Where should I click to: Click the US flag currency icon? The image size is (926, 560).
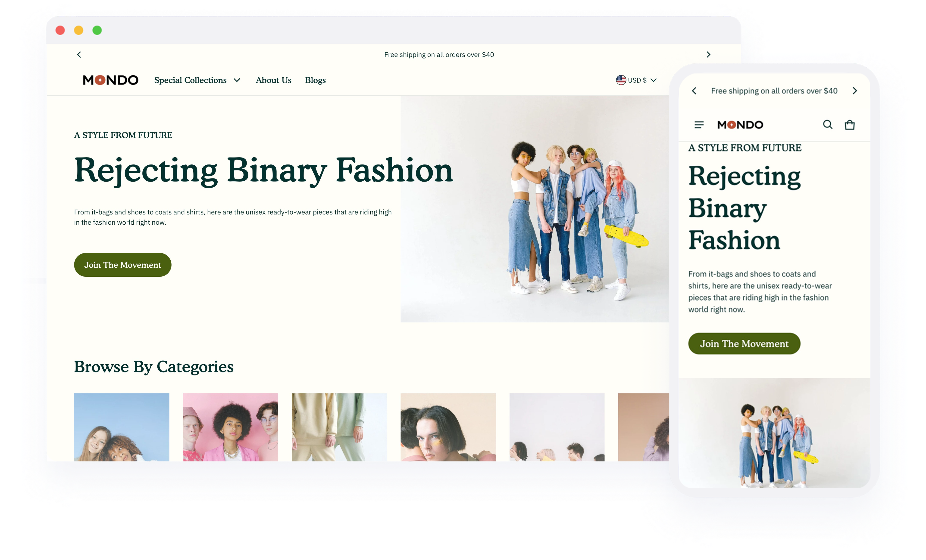tap(621, 80)
